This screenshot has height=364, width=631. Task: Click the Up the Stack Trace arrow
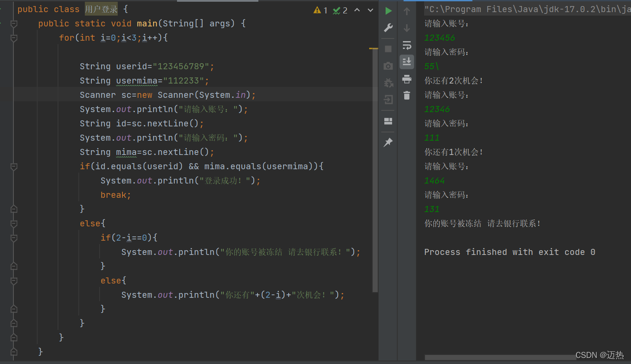click(x=407, y=11)
